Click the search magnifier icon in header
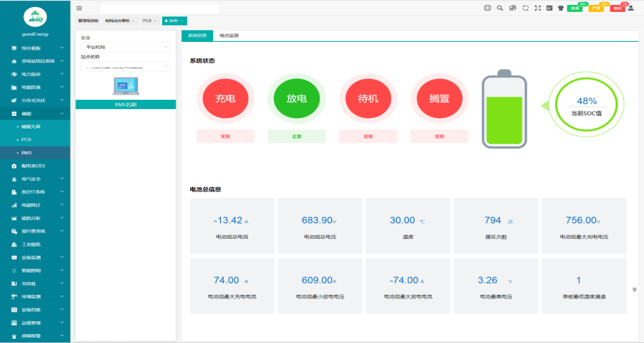 tap(500, 8)
